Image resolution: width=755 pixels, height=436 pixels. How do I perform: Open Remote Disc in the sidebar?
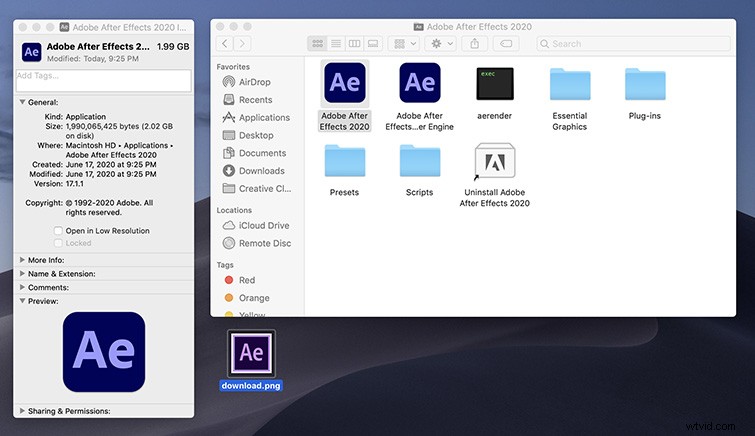coord(257,243)
